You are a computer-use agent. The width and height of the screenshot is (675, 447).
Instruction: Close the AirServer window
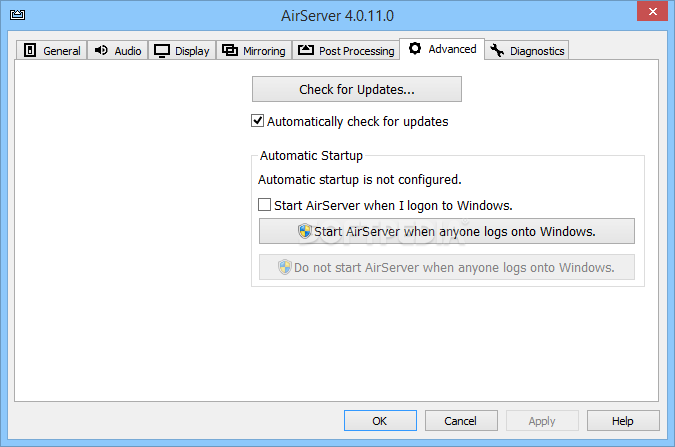[652, 11]
